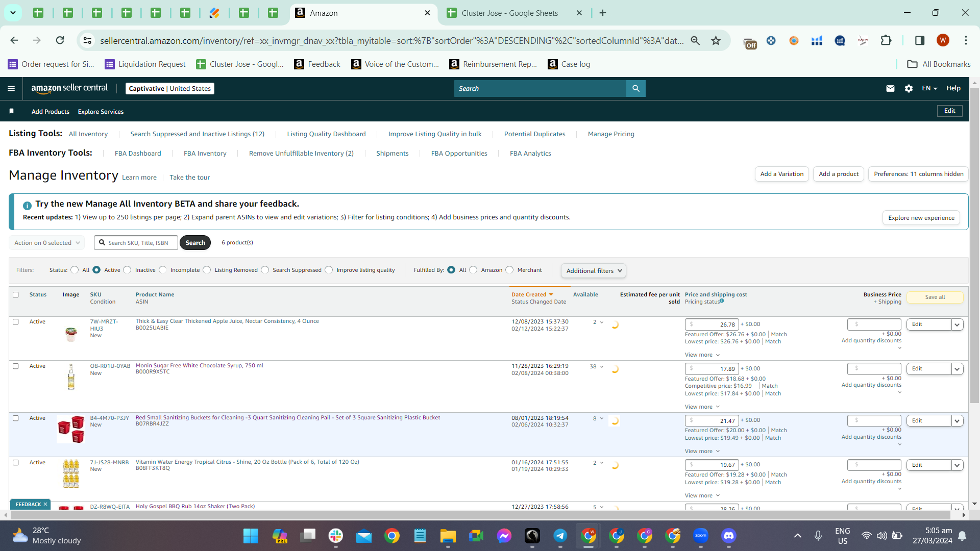This screenshot has height=551, width=980.
Task: Bookmark this page with the star icon
Action: [716, 40]
